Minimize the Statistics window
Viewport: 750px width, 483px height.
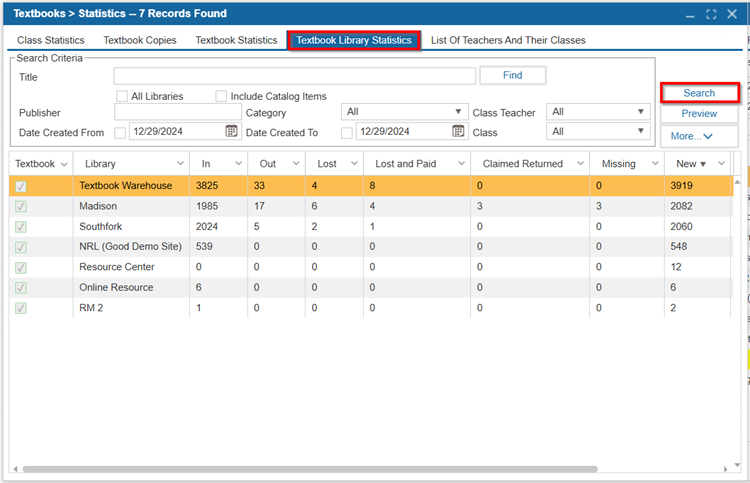pyautogui.click(x=690, y=15)
